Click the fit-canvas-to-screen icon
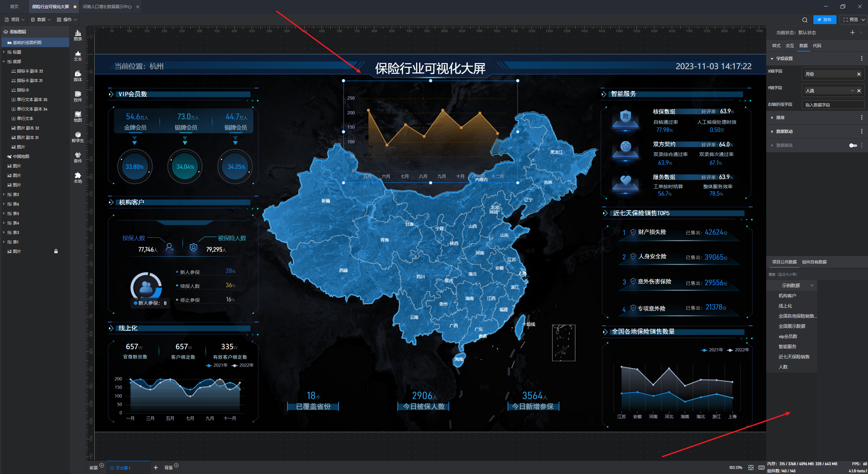The image size is (868, 474). (751, 468)
